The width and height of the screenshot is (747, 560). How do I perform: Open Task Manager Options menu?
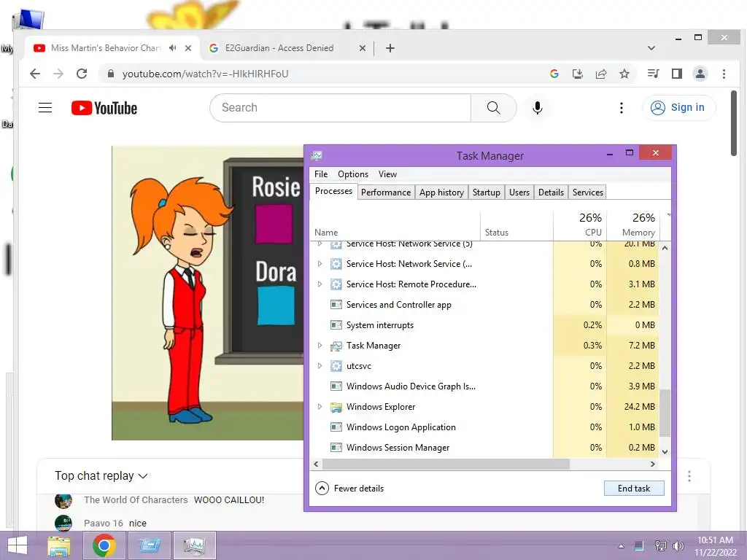tap(353, 174)
